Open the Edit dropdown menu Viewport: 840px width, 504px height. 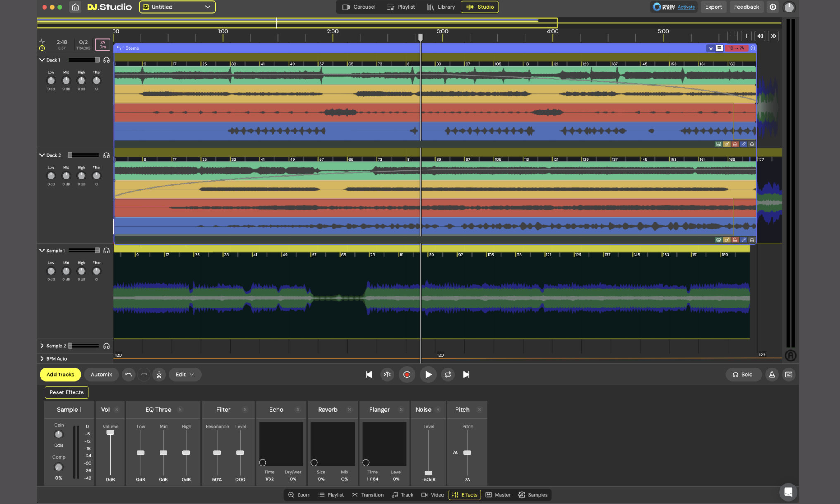(x=184, y=375)
